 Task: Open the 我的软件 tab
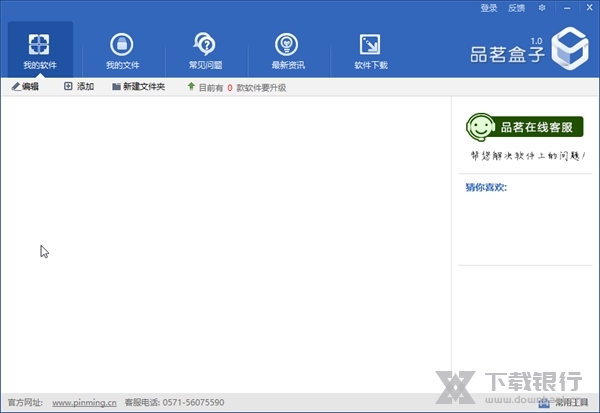tap(40, 50)
